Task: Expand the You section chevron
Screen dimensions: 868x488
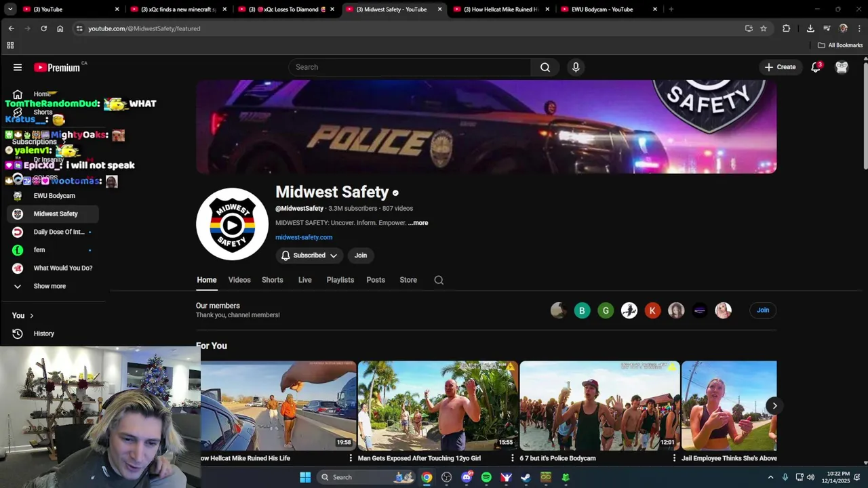Action: point(31,316)
